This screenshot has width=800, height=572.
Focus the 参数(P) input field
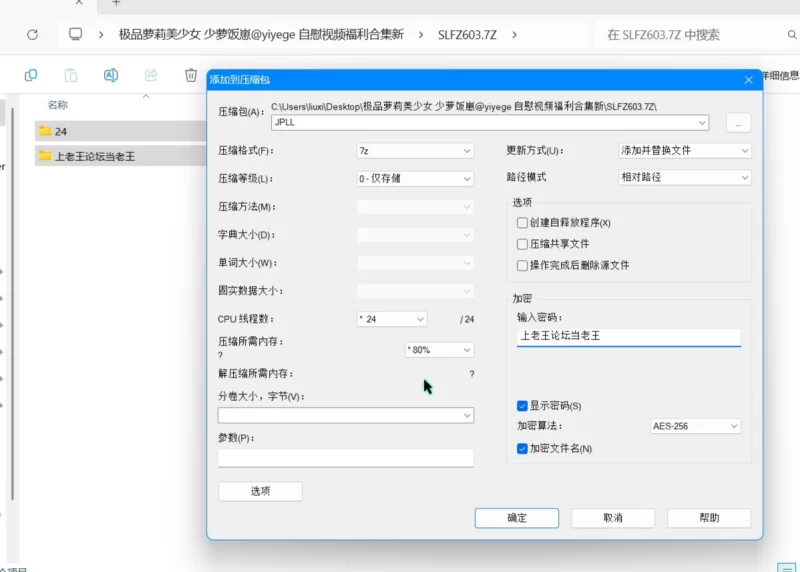pyautogui.click(x=346, y=458)
